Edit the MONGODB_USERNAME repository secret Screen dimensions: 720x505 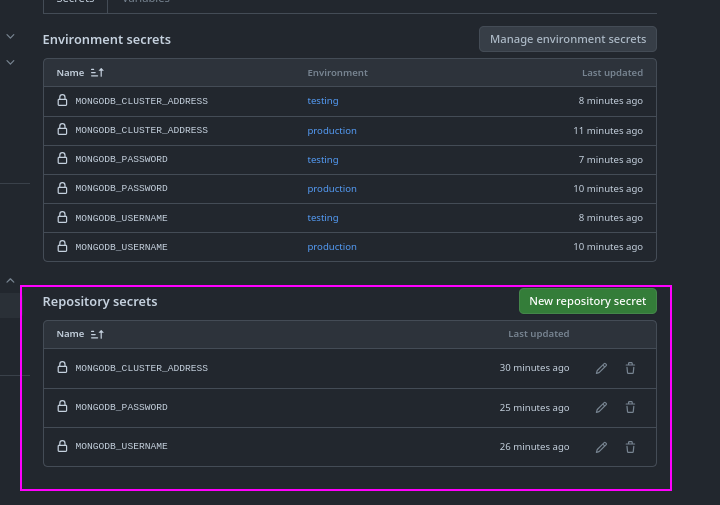(x=601, y=446)
